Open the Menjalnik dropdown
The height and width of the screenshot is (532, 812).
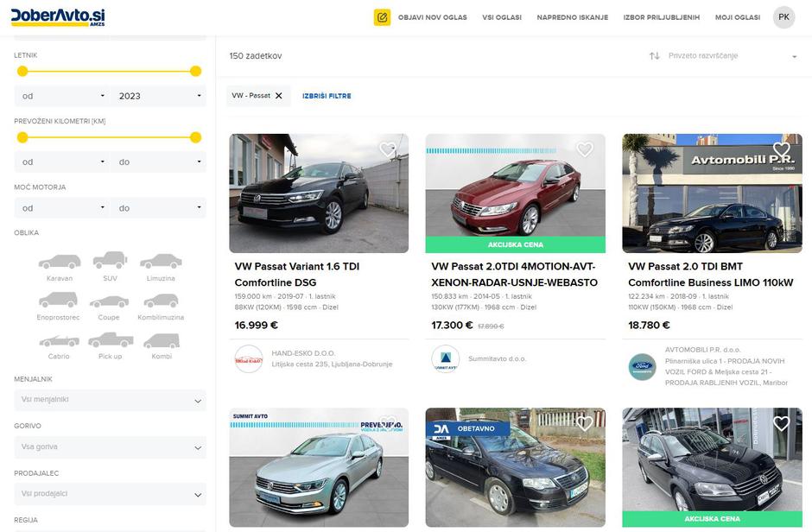pos(110,400)
